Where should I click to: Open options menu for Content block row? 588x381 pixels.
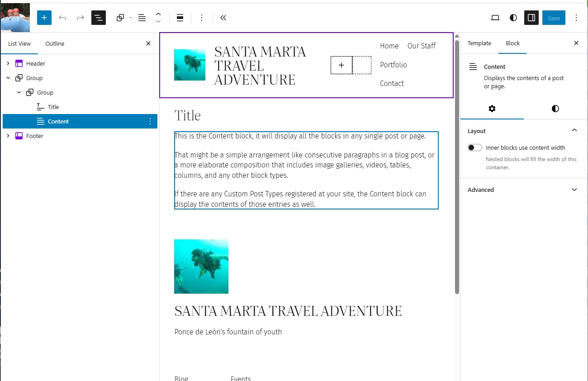[x=150, y=121]
